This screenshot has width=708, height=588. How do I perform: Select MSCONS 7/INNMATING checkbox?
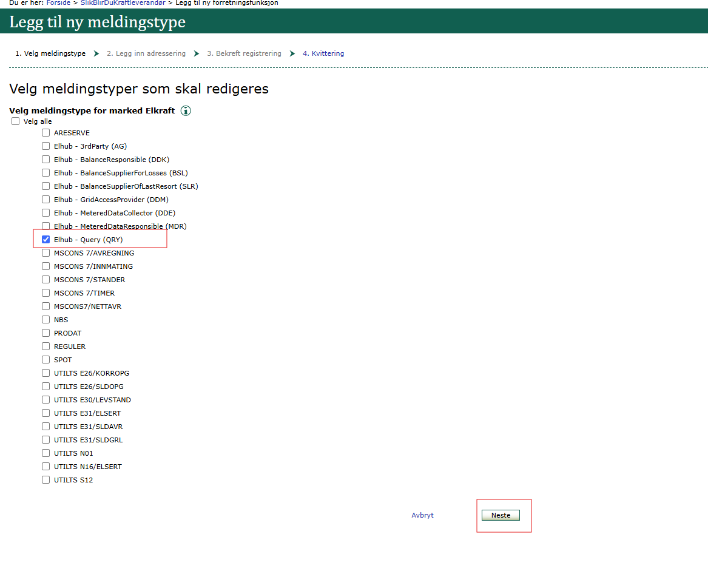click(46, 266)
